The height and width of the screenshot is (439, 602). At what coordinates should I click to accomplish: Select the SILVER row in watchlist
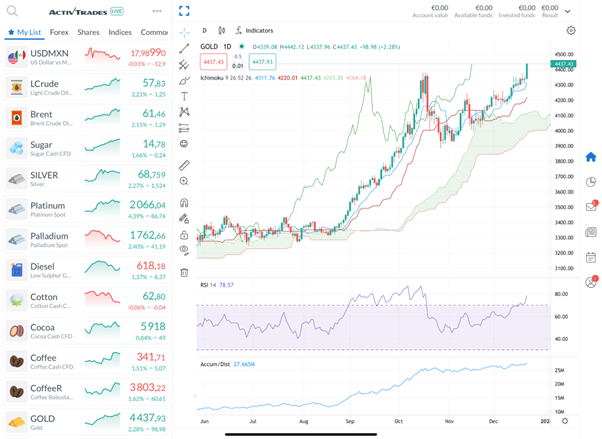coord(85,179)
